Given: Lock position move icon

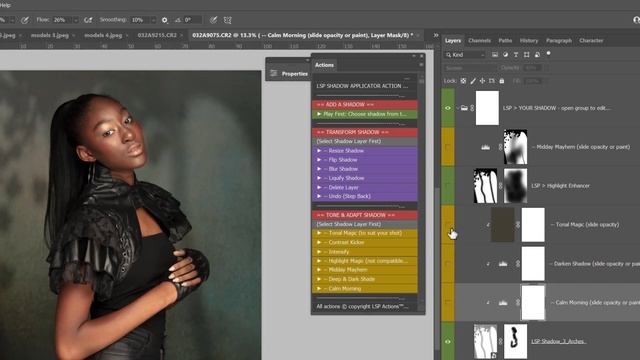Looking at the screenshot, I should pyautogui.click(x=482, y=81).
